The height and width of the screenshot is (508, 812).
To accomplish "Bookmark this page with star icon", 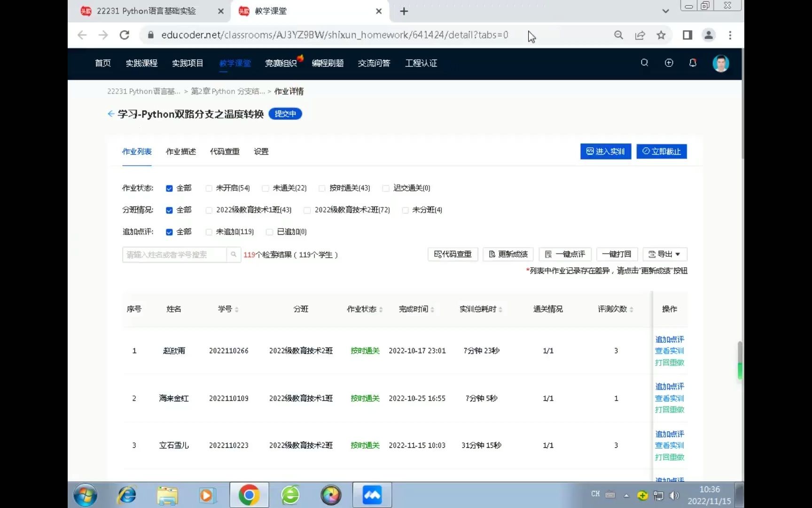I will 661,35.
